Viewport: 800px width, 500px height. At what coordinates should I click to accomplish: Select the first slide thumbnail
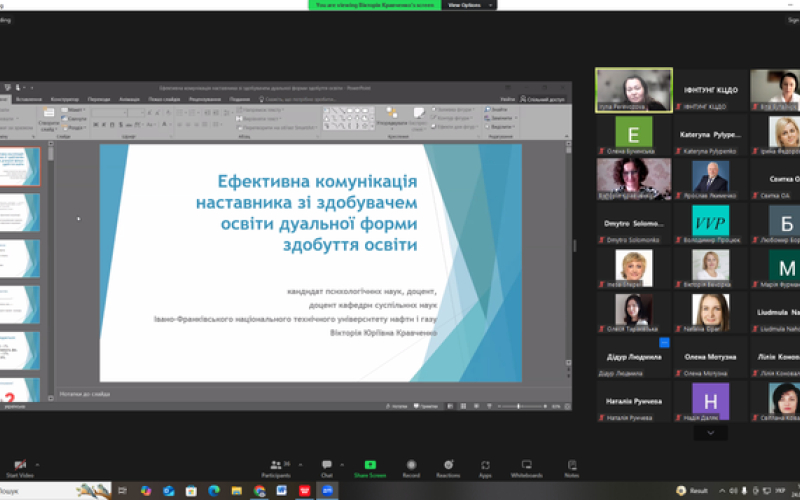point(19,166)
